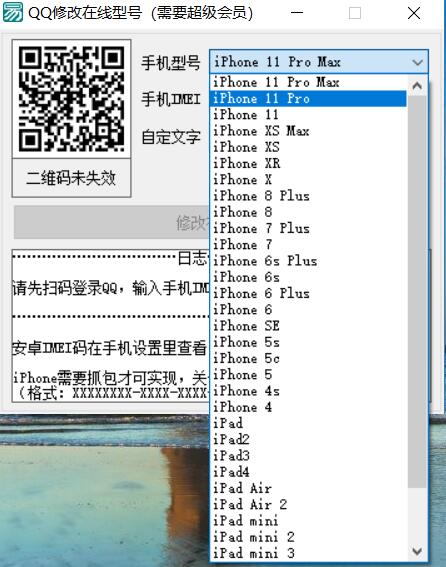Image resolution: width=446 pixels, height=567 pixels.
Task: Minimize the QQ修改在线型号 window
Action: click(x=297, y=13)
